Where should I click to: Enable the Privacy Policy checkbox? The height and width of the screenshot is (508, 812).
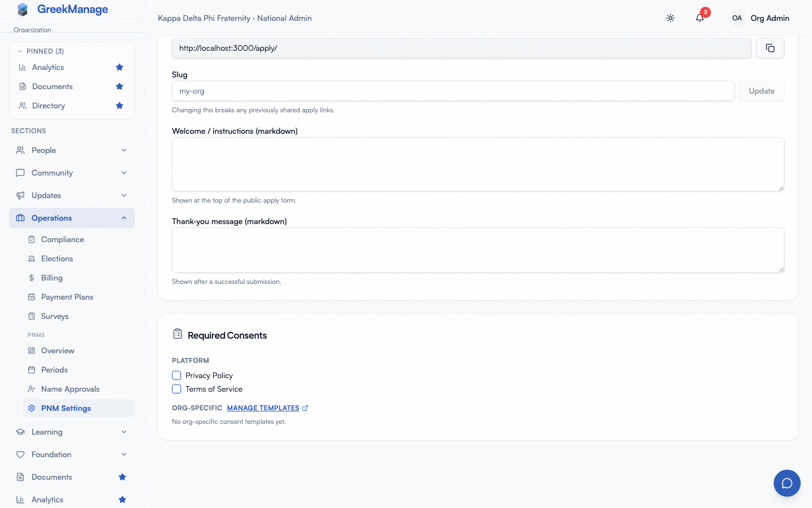tap(176, 375)
